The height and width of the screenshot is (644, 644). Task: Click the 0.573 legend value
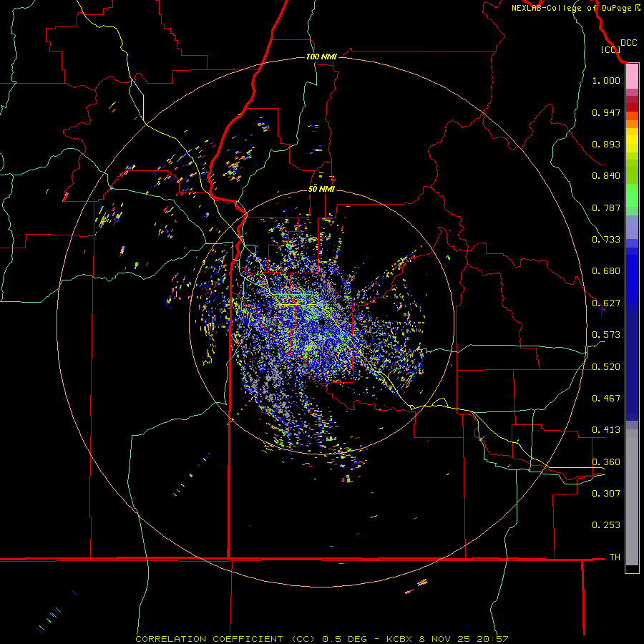click(606, 335)
